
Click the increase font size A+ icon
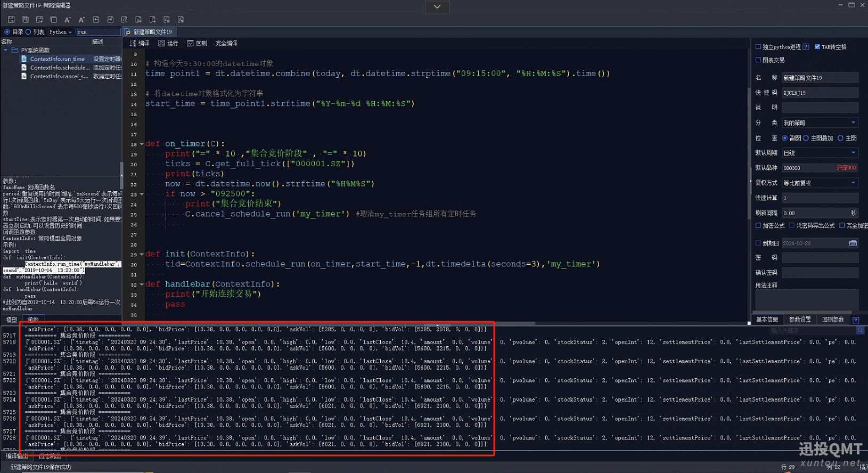[x=81, y=20]
